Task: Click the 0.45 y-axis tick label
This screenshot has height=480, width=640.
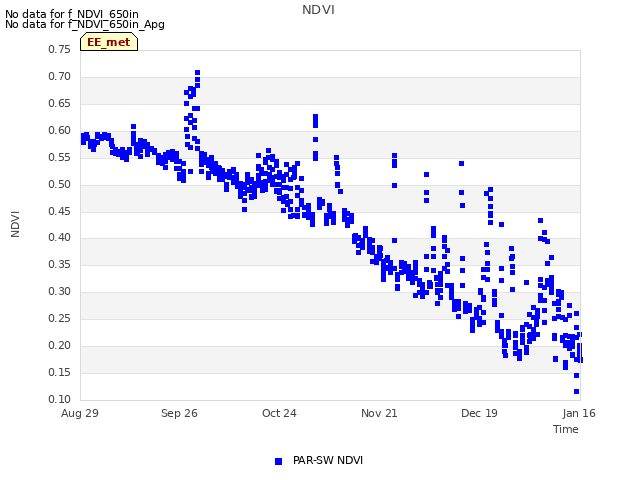Action: click(x=60, y=211)
